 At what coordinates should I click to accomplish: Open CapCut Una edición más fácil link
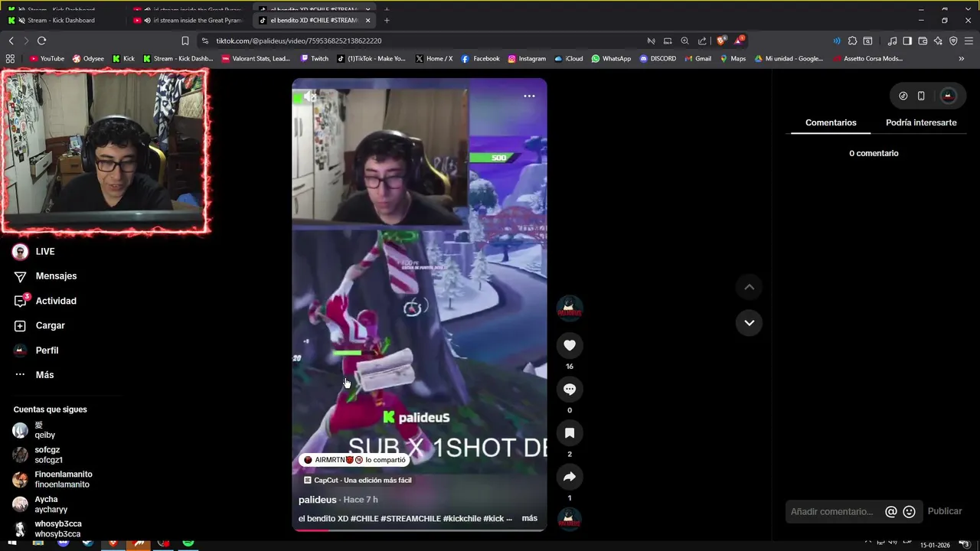(358, 481)
